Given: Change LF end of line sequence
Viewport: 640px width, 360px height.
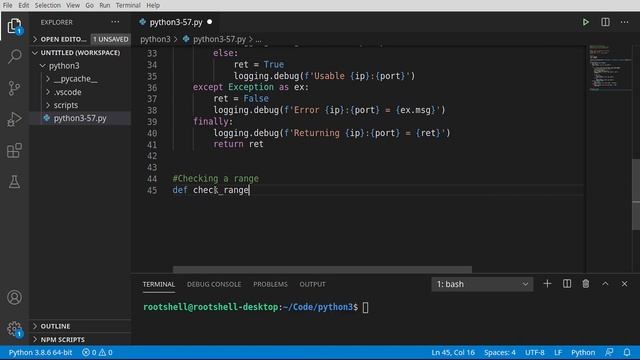Looking at the screenshot, I should (x=558, y=352).
